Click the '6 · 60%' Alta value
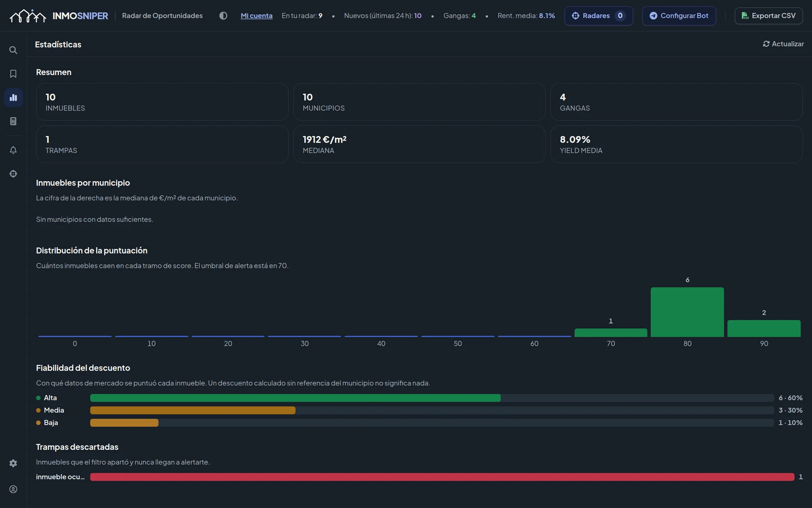The width and height of the screenshot is (812, 508). click(x=790, y=398)
